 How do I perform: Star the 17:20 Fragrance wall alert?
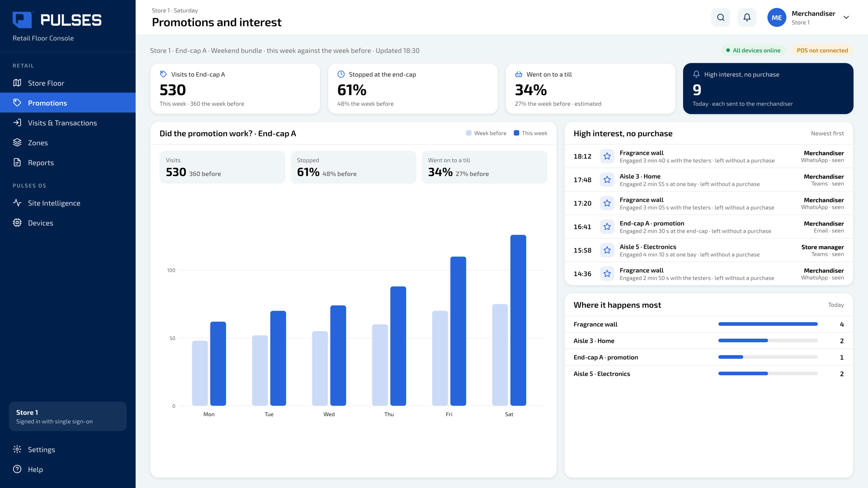(x=607, y=203)
